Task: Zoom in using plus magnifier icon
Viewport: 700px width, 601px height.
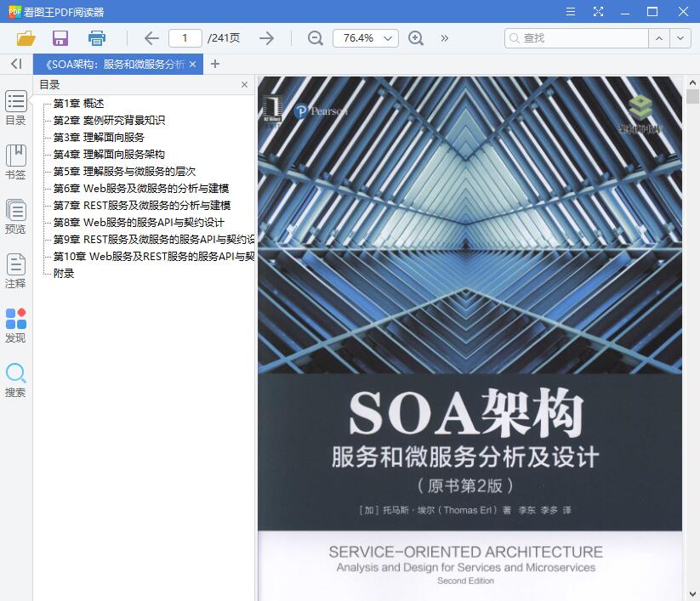Action: click(416, 38)
